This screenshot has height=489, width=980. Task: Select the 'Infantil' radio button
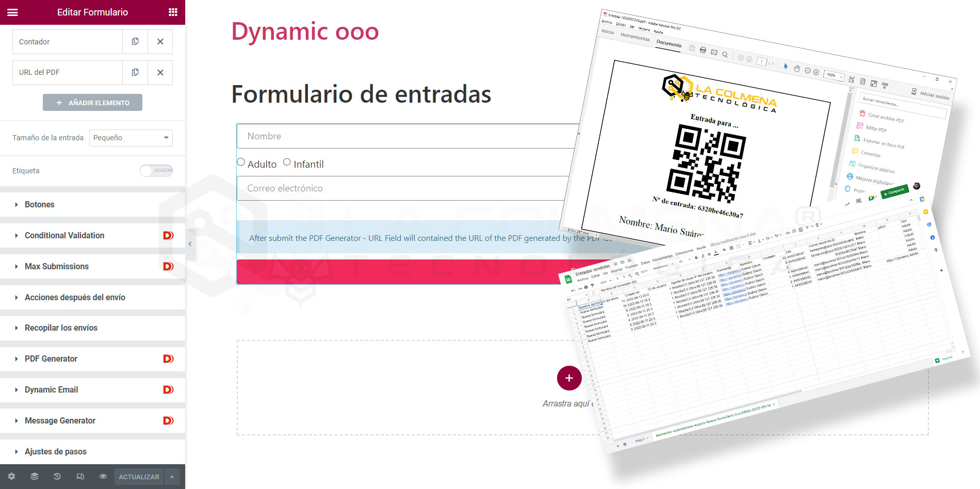coord(287,161)
